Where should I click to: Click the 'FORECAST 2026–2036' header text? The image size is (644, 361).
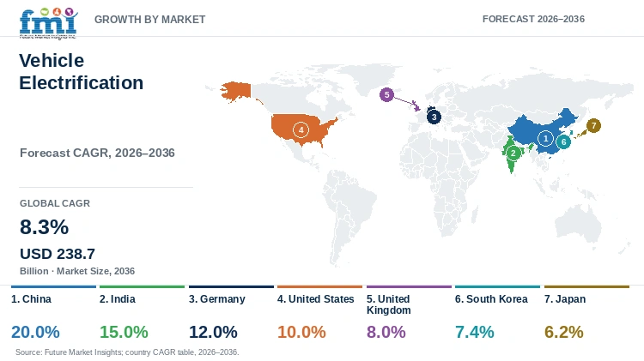pyautogui.click(x=533, y=19)
